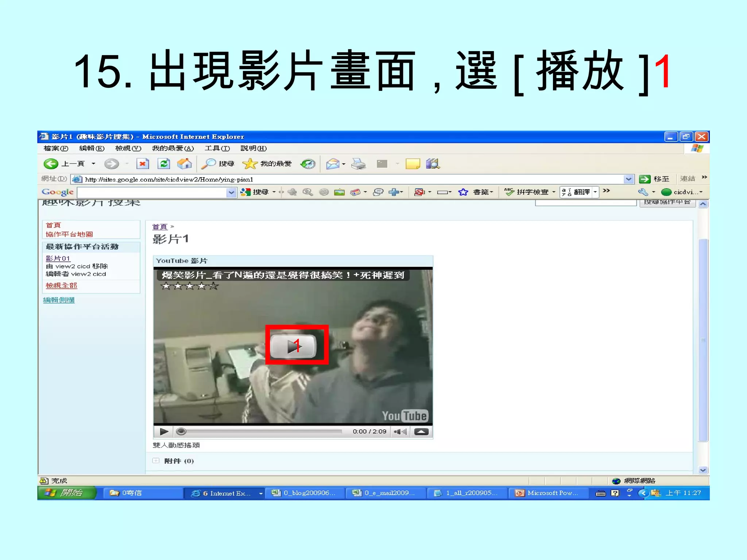The image size is (747, 560).
Task: Play the YouTube video with center button
Action: pos(293,346)
